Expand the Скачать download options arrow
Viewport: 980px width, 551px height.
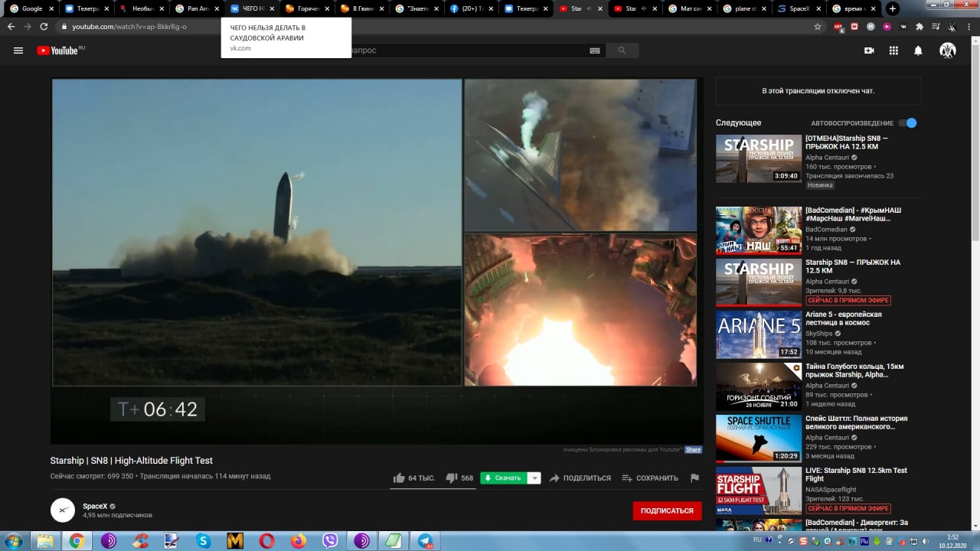tap(534, 478)
